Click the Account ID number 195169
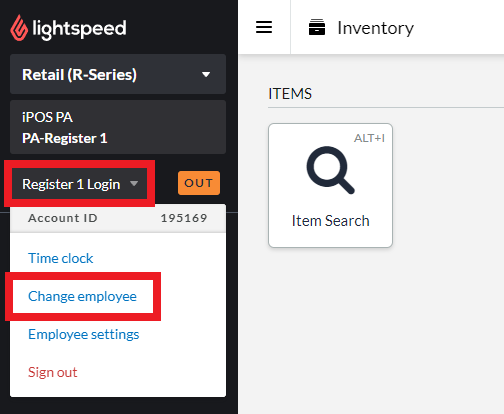This screenshot has height=414, width=504. click(184, 218)
